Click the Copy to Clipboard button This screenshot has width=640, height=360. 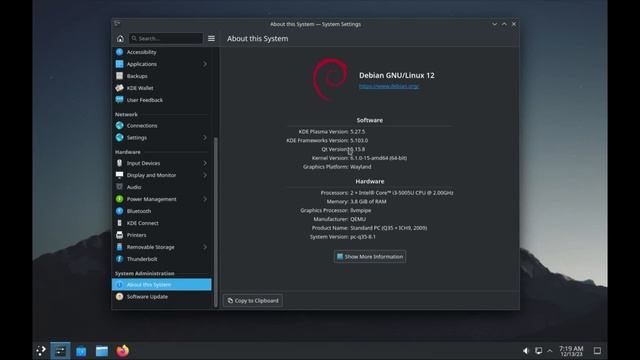tap(253, 300)
